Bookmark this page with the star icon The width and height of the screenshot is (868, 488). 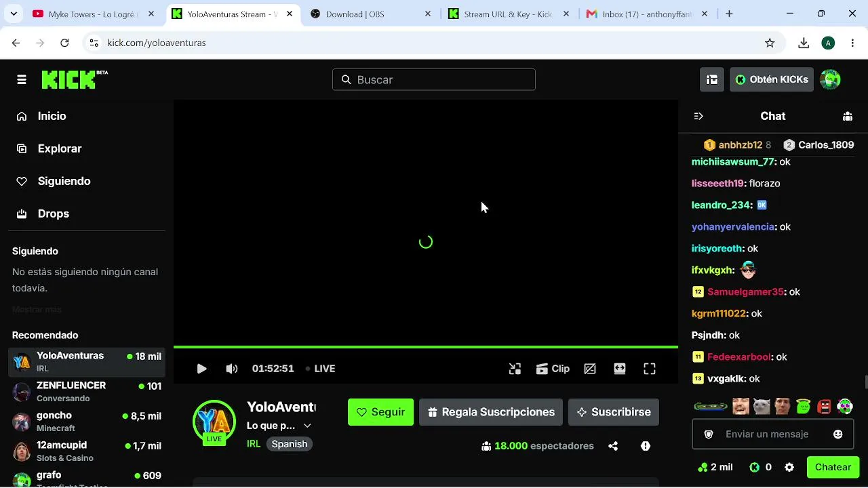click(770, 43)
